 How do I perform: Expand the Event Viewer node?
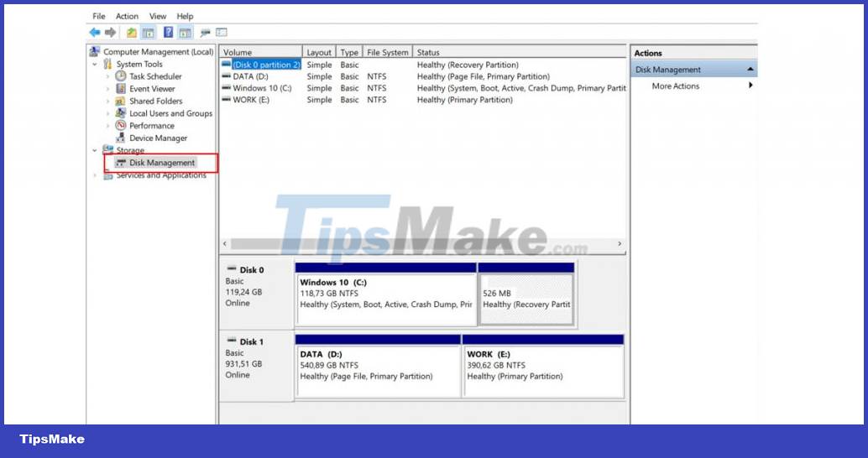tap(107, 89)
